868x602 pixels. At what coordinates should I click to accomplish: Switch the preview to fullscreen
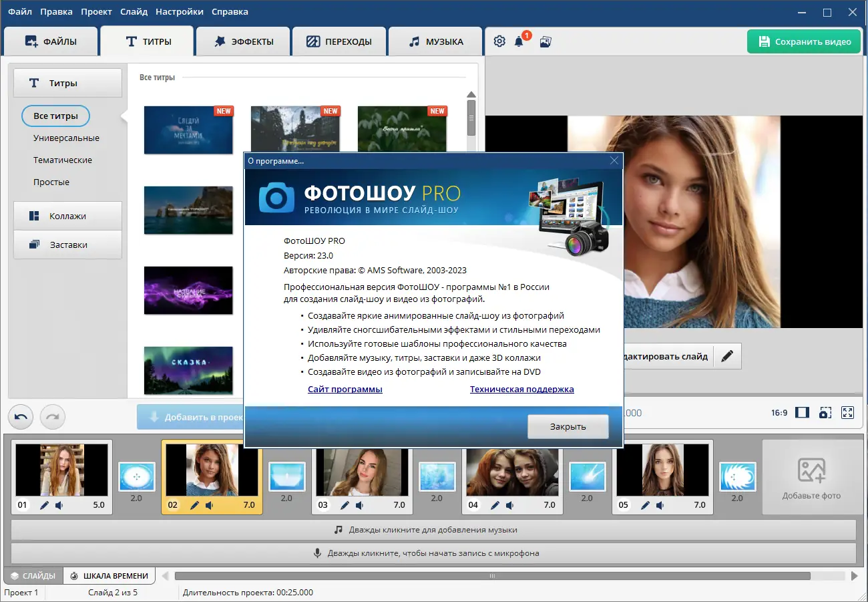848,413
